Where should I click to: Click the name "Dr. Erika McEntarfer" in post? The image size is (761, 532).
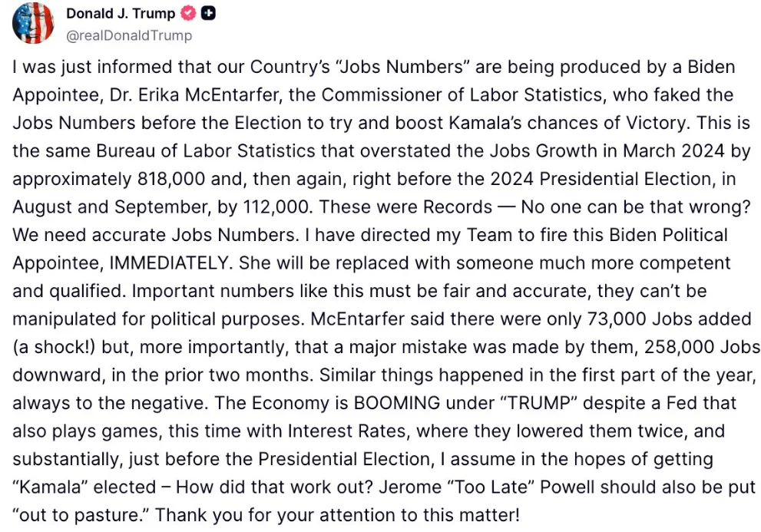[x=196, y=94]
